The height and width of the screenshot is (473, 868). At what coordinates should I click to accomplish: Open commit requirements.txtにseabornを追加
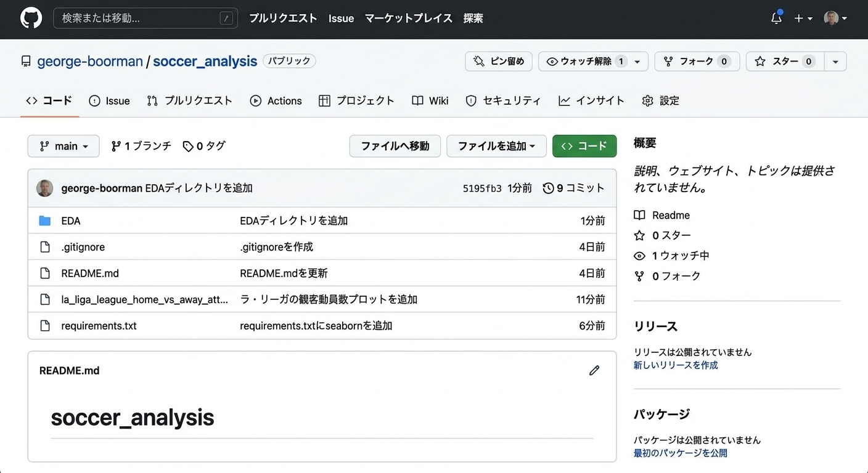click(x=316, y=326)
